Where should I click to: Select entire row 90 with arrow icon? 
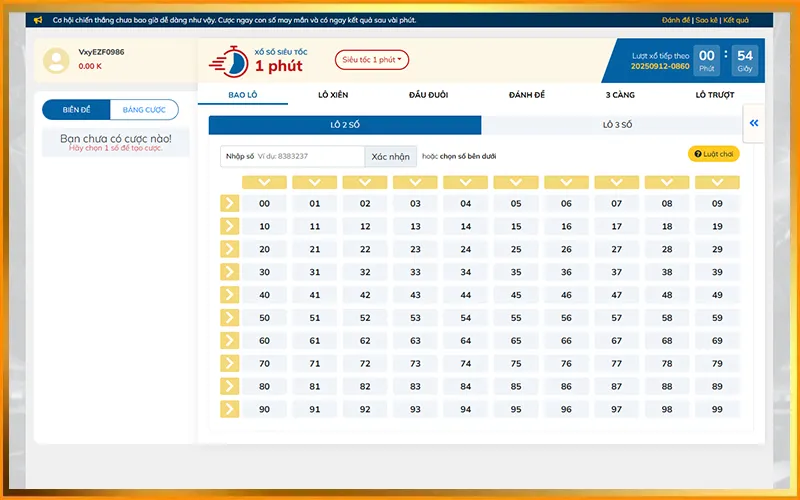(x=229, y=409)
